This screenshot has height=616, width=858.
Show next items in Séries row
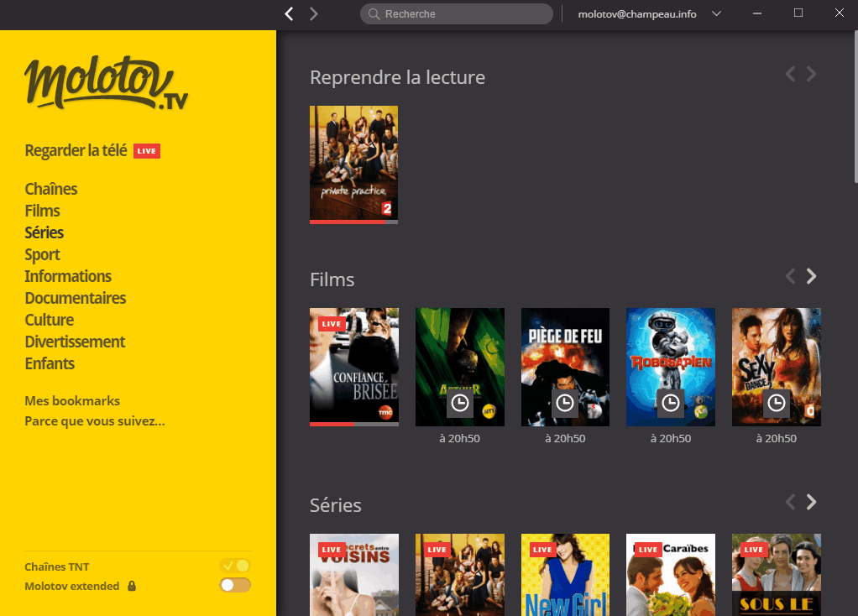pyautogui.click(x=812, y=502)
